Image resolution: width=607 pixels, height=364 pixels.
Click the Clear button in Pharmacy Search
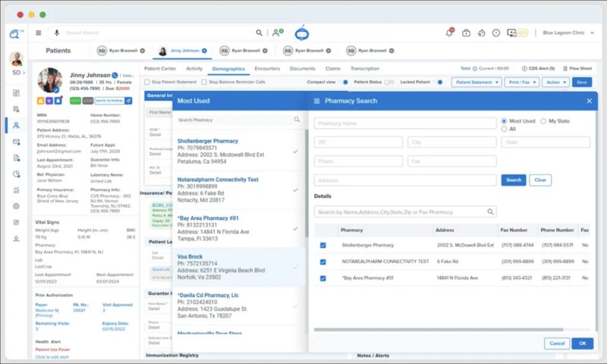point(540,180)
